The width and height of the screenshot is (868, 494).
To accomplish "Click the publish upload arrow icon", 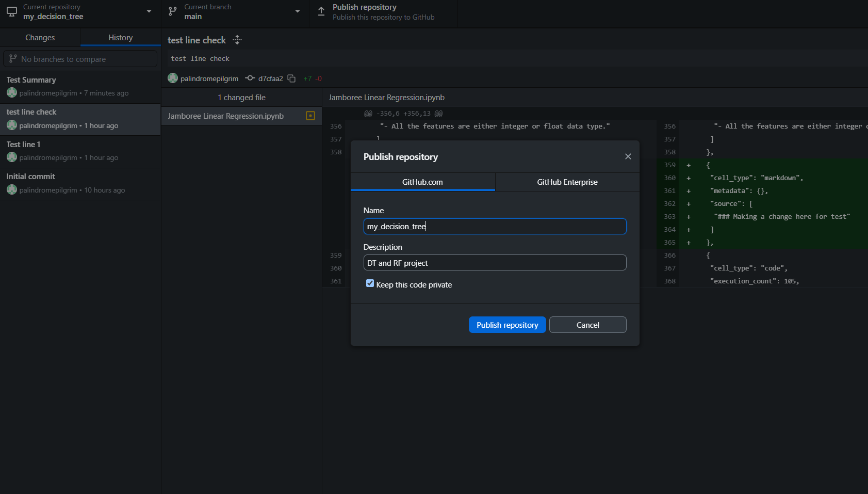I will tap(321, 12).
